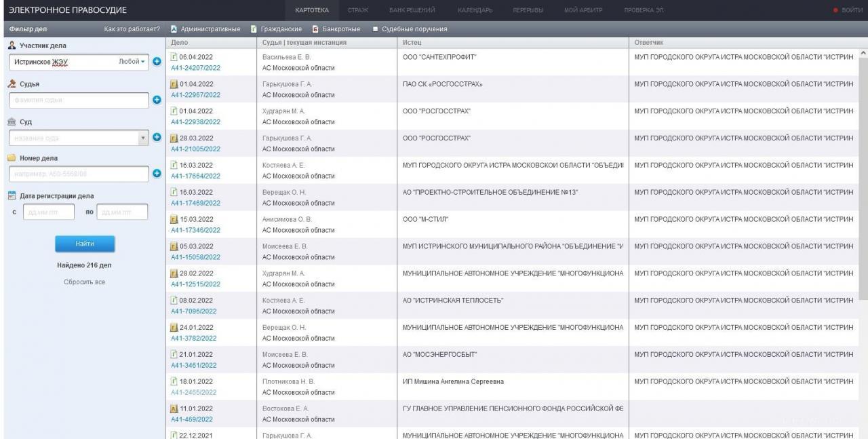Click the case type icon for A41-15058/2022
Screen dimensions: 868x439
tap(174, 246)
